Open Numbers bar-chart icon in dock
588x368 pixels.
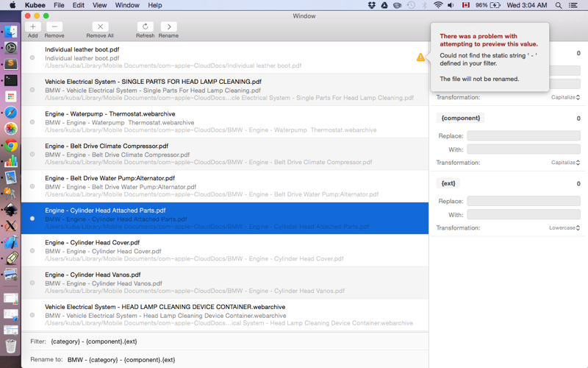(11, 161)
